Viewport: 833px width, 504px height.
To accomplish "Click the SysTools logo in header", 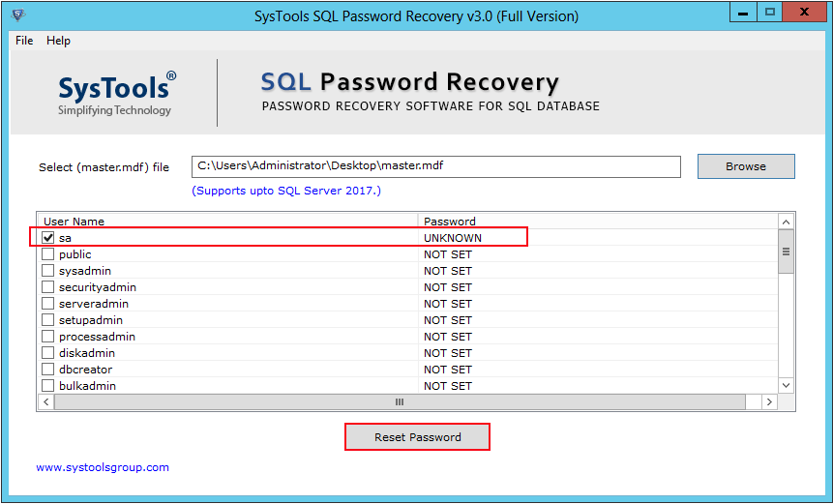I will click(117, 94).
